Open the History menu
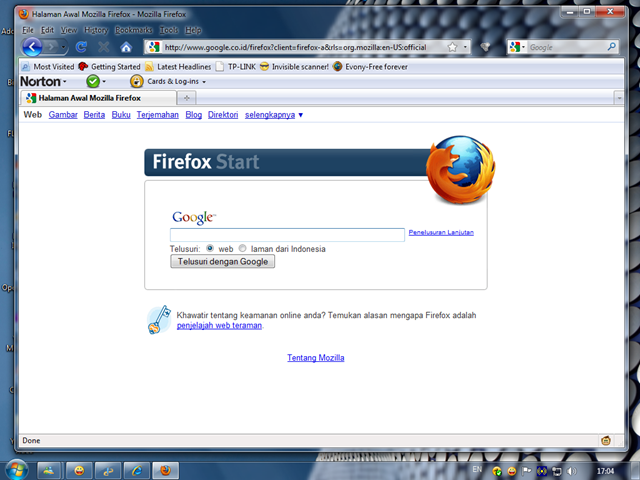The width and height of the screenshot is (640, 480). point(96,30)
